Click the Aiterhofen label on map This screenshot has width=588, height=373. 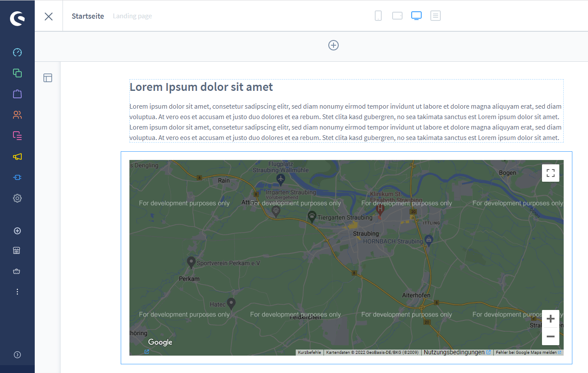(416, 295)
